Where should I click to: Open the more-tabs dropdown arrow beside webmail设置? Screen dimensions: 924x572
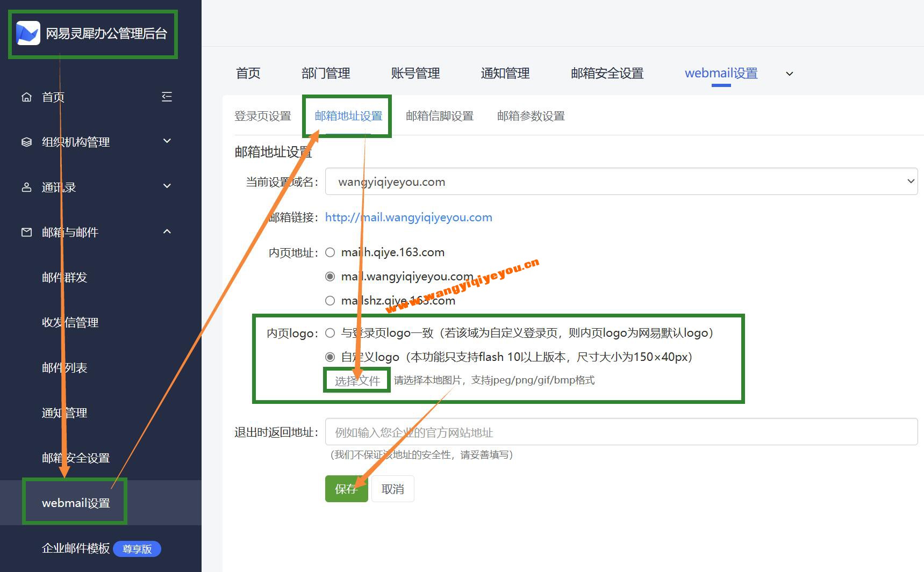790,74
